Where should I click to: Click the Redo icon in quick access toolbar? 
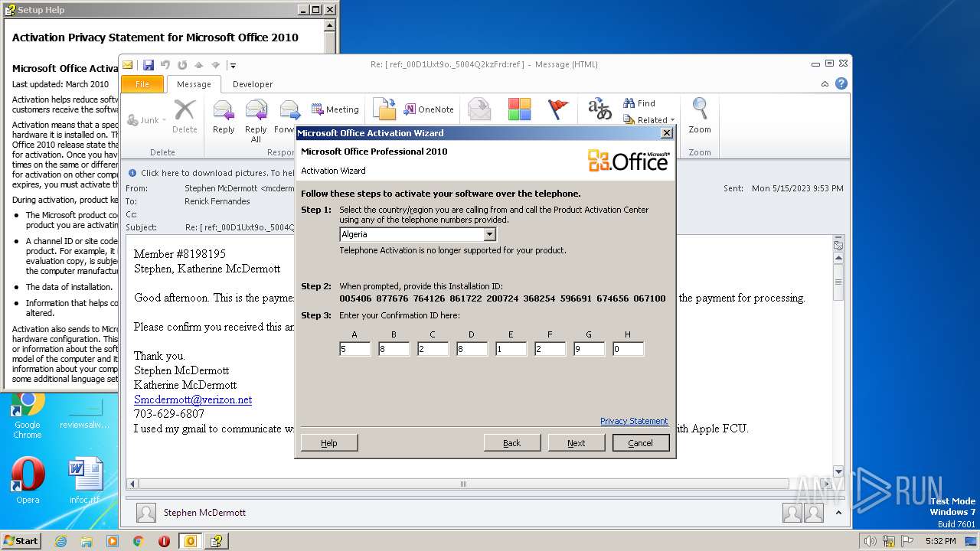point(181,65)
